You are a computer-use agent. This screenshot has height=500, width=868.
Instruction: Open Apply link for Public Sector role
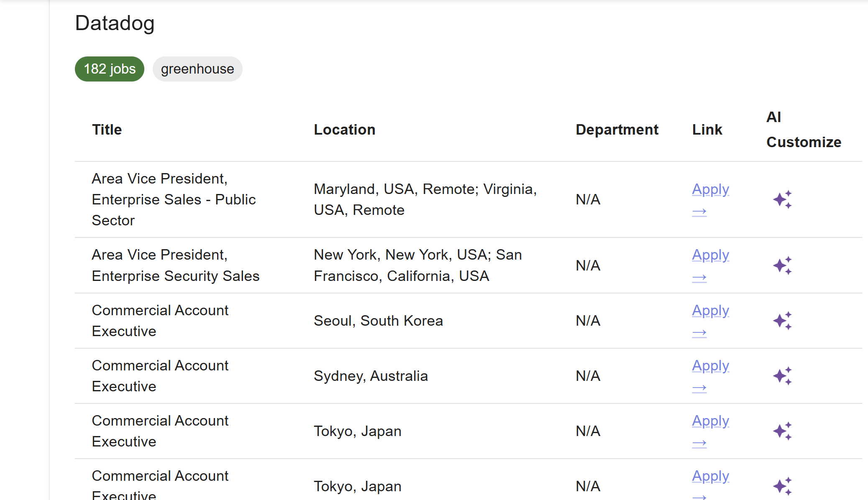[710, 190]
